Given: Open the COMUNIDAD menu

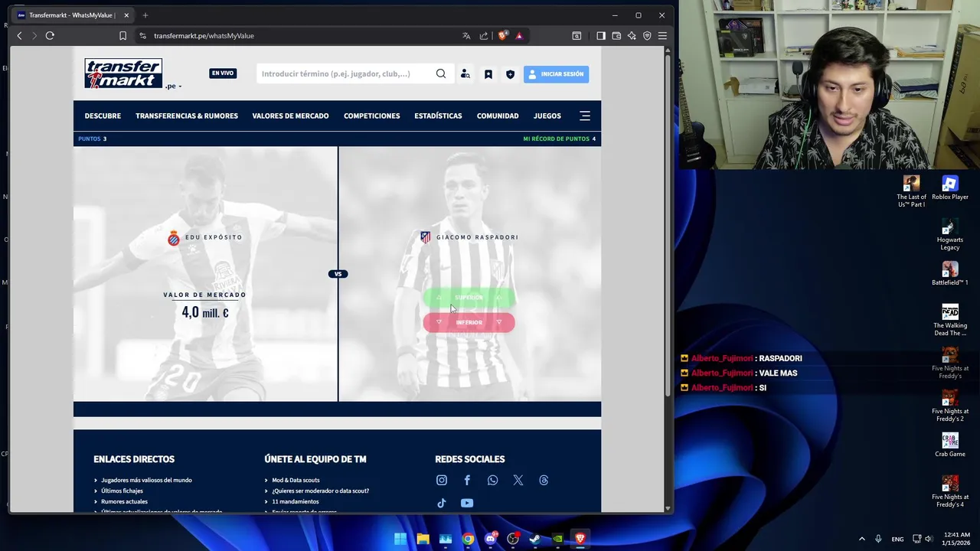Looking at the screenshot, I should pyautogui.click(x=498, y=116).
